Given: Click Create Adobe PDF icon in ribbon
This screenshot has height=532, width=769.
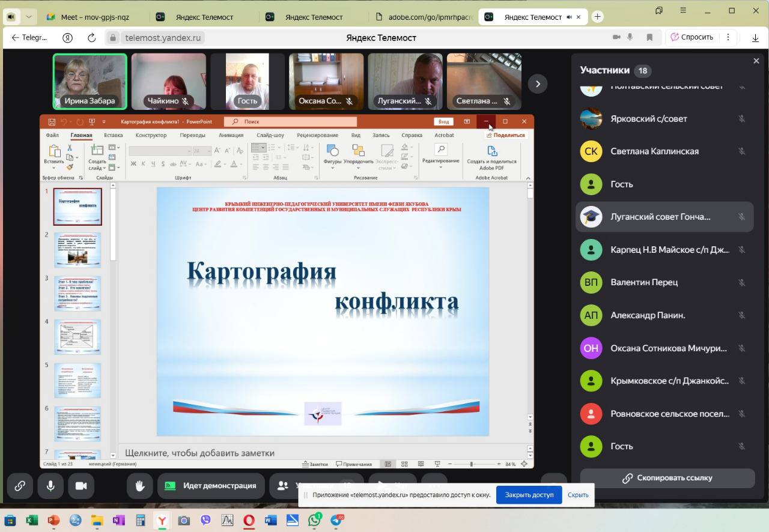Looking at the screenshot, I should pos(491,151).
